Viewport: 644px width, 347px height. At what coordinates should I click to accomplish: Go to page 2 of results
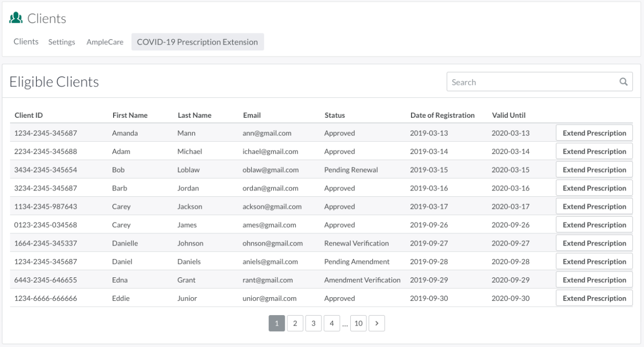point(295,323)
